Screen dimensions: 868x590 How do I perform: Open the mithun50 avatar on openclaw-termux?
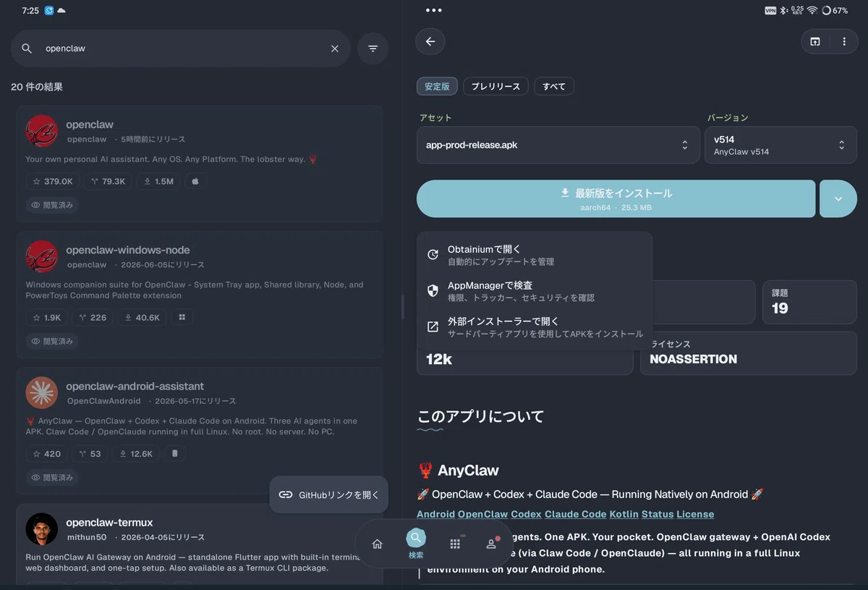tap(41, 529)
